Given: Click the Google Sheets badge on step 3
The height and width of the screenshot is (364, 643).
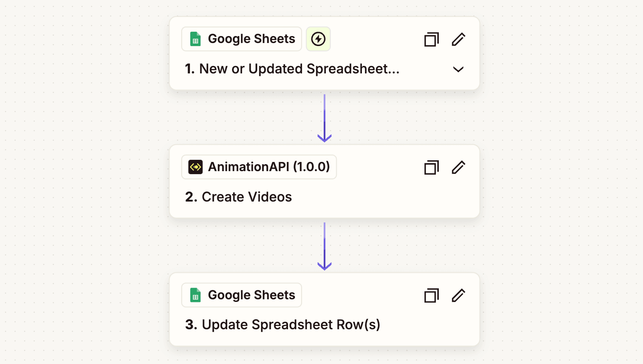Looking at the screenshot, I should 241,295.
